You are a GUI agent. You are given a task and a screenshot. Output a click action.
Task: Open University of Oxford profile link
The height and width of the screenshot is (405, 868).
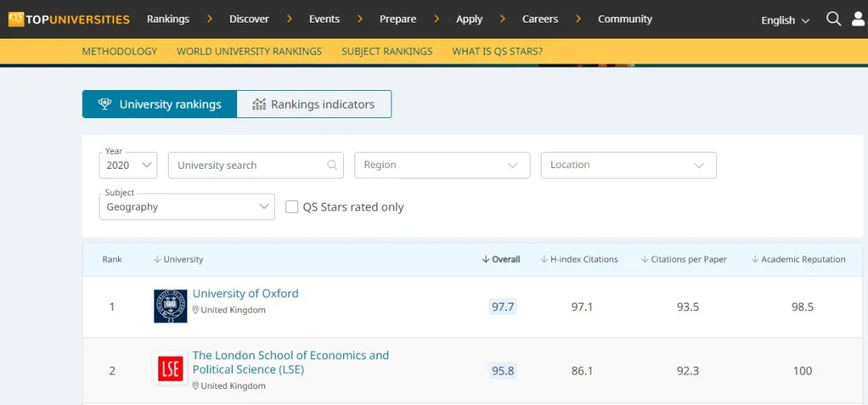245,293
